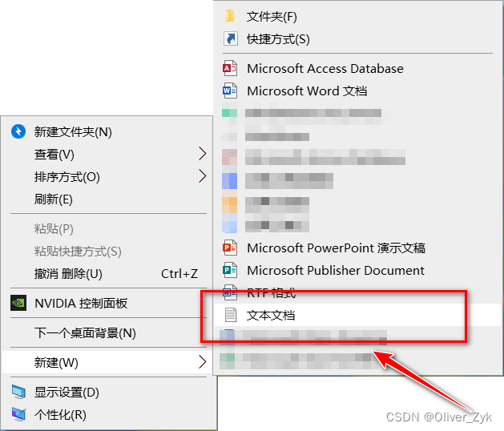Create new 文件夹(F)
This screenshot has width=504, height=431.
pyautogui.click(x=357, y=17)
